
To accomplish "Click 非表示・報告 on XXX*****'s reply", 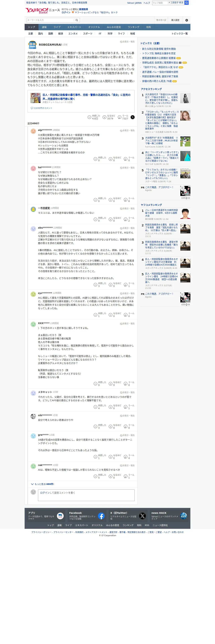I will pos(127,324).
